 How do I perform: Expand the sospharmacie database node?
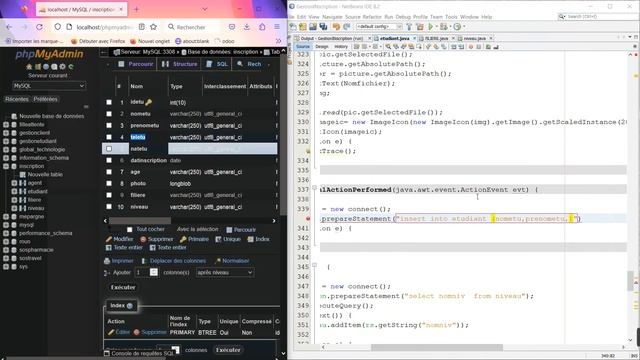[6, 249]
